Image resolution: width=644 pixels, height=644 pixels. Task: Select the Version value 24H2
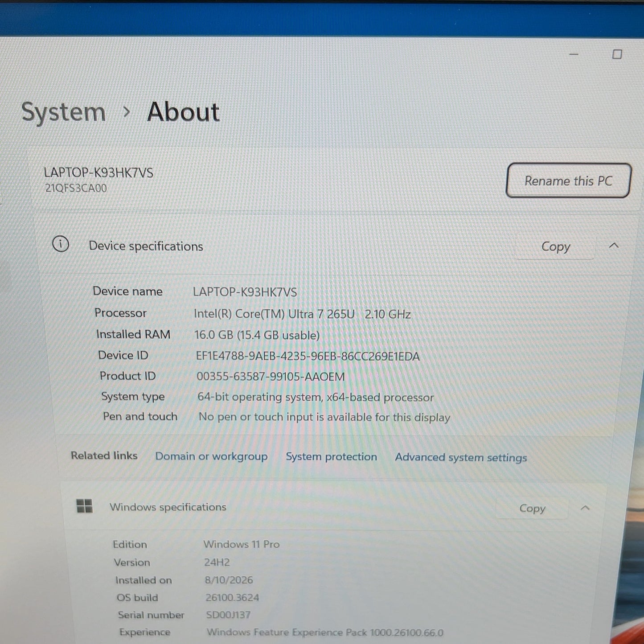[217, 562]
